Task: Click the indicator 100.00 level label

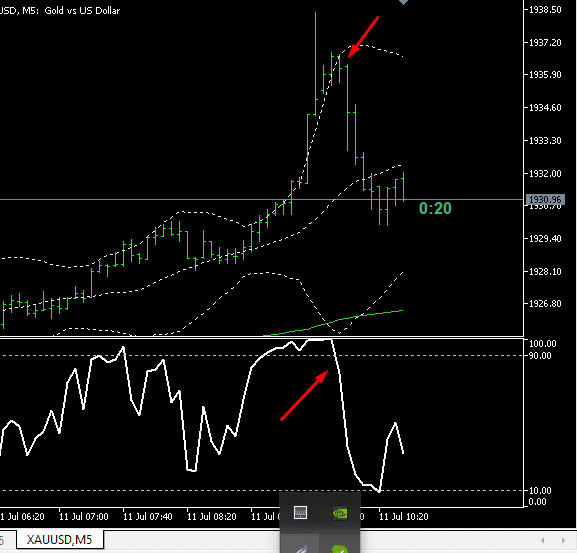Action: (x=542, y=344)
